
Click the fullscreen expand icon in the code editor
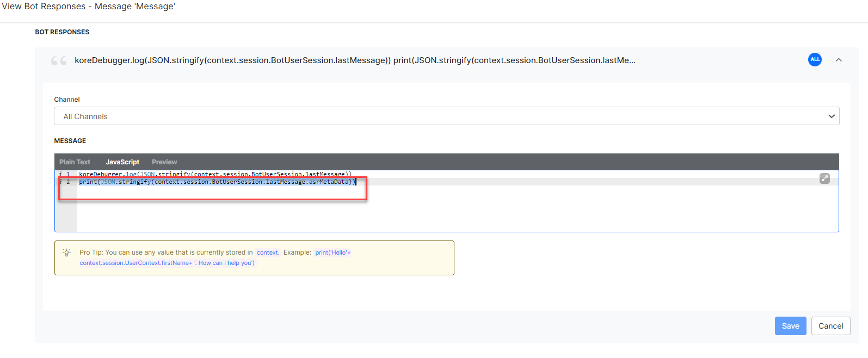[x=824, y=178]
